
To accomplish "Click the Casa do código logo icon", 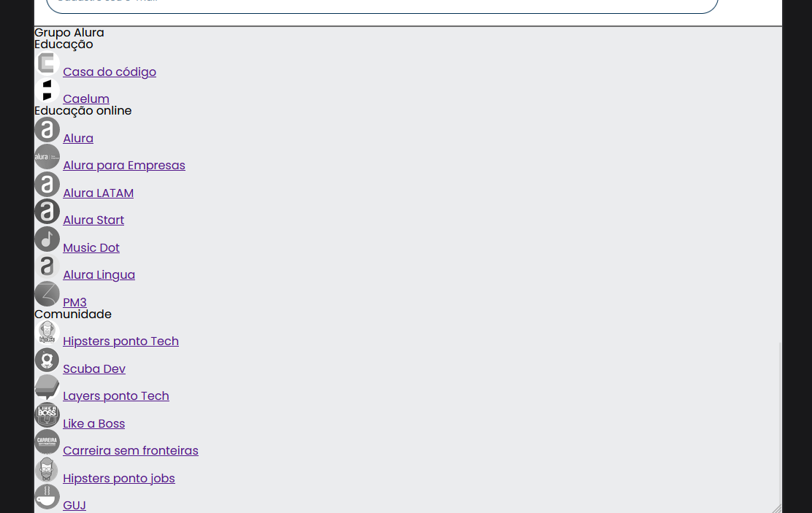I will [x=47, y=63].
